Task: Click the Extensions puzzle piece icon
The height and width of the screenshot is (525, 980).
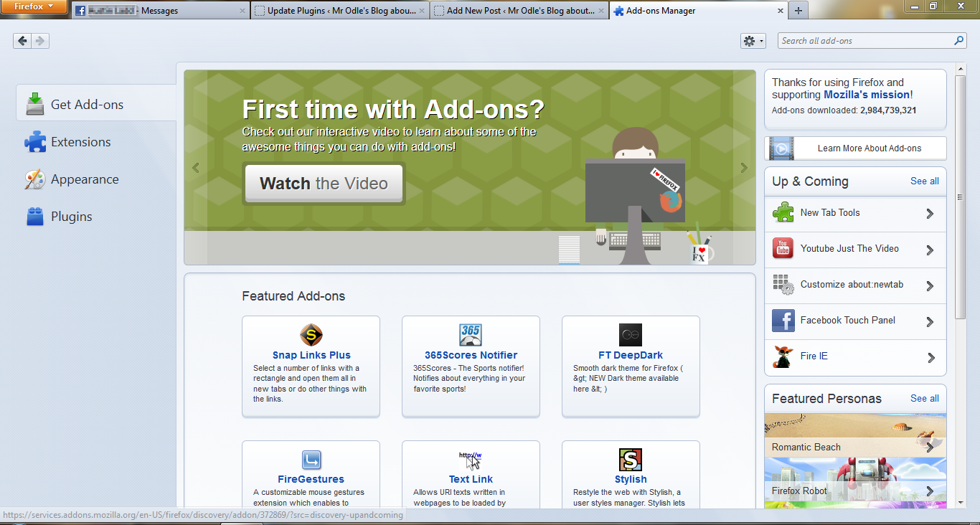Action: point(34,142)
